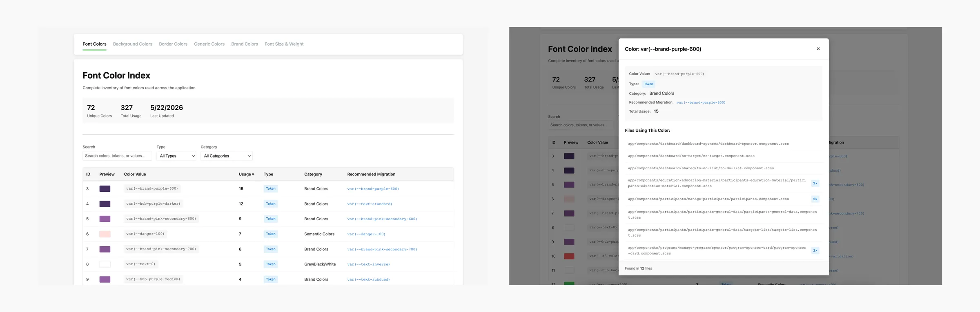Screen dimensions: 980x312
Task: Click the ID column header
Action: [x=88, y=174]
